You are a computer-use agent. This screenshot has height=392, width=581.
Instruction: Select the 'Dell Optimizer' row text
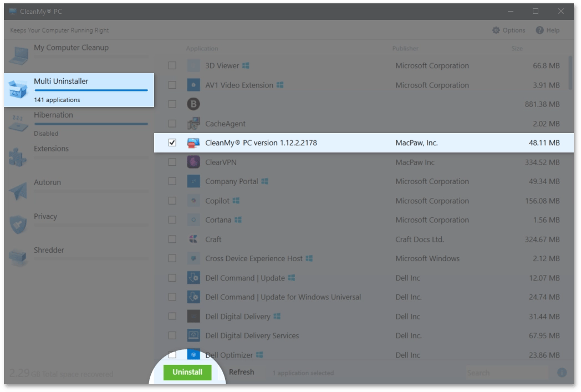click(229, 355)
